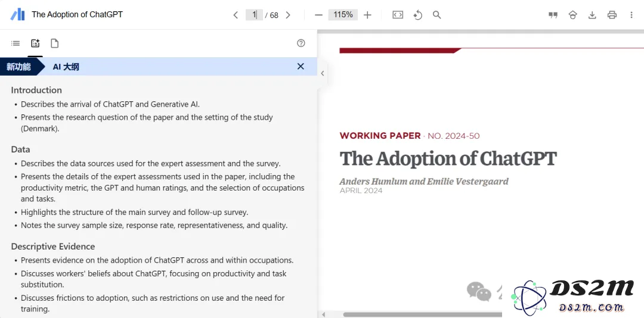Click the scroll-left arrow of horizontal scrollbar
This screenshot has height=318, width=644.
click(x=323, y=314)
